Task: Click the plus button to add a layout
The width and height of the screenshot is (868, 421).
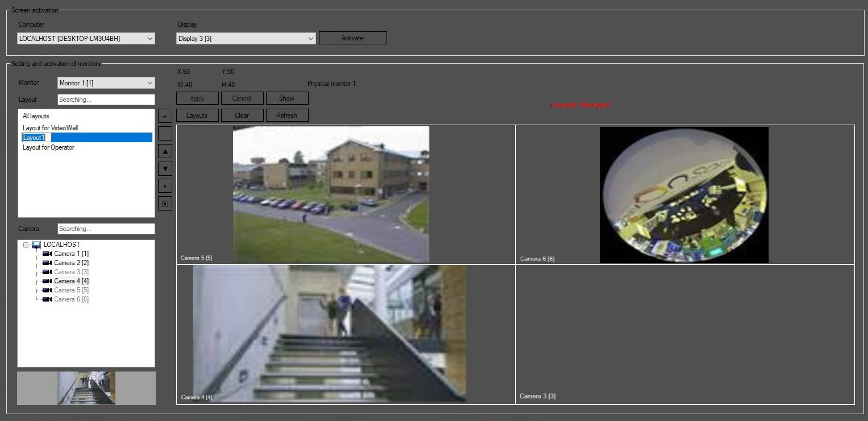Action: tap(165, 116)
